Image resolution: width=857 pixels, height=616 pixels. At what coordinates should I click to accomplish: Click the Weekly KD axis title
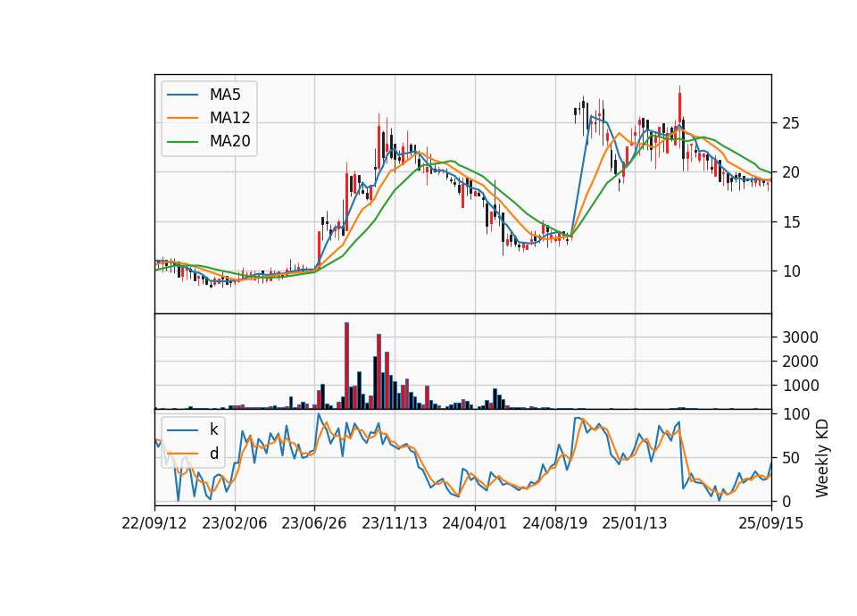pos(822,458)
